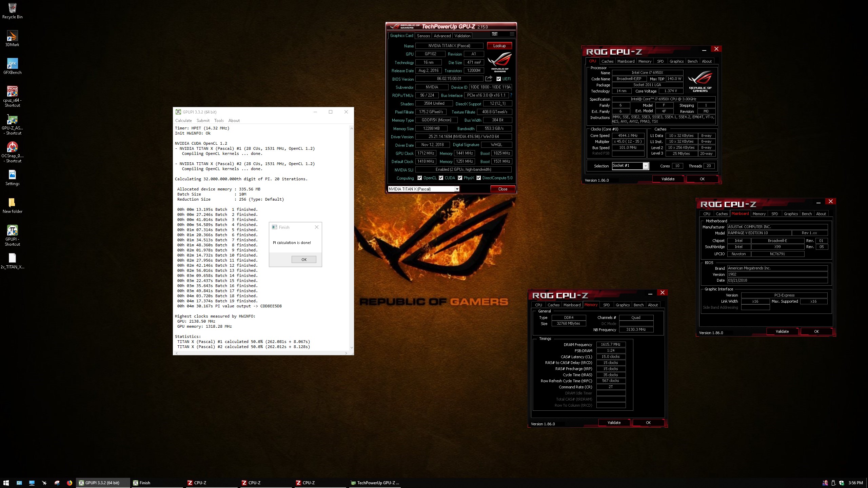
Task: Click OK in the Finish dialog
Action: [304, 260]
